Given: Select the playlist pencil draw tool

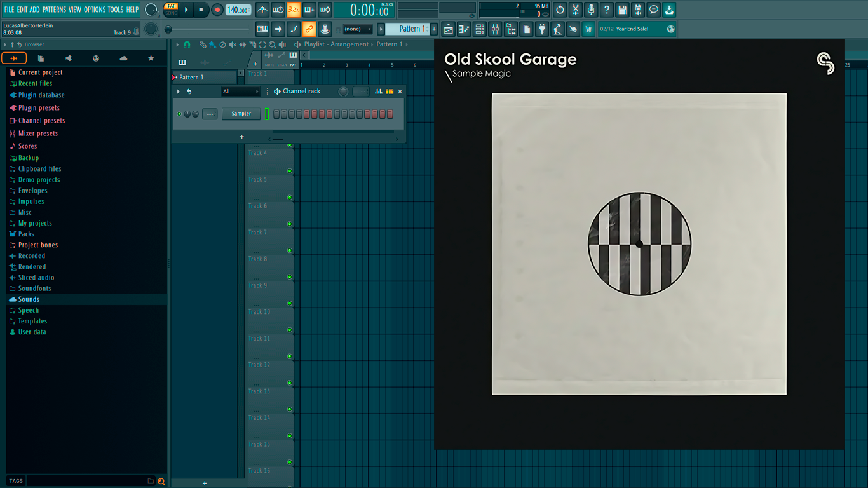Looking at the screenshot, I should pos(203,44).
